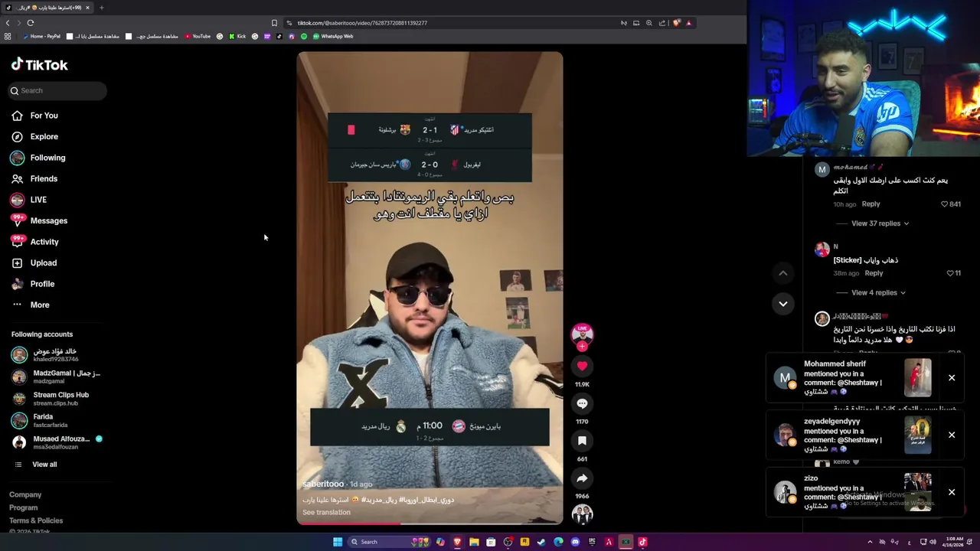This screenshot has width=980, height=551.
Task: Open browser zoom icon in address bar
Action: pos(649,23)
